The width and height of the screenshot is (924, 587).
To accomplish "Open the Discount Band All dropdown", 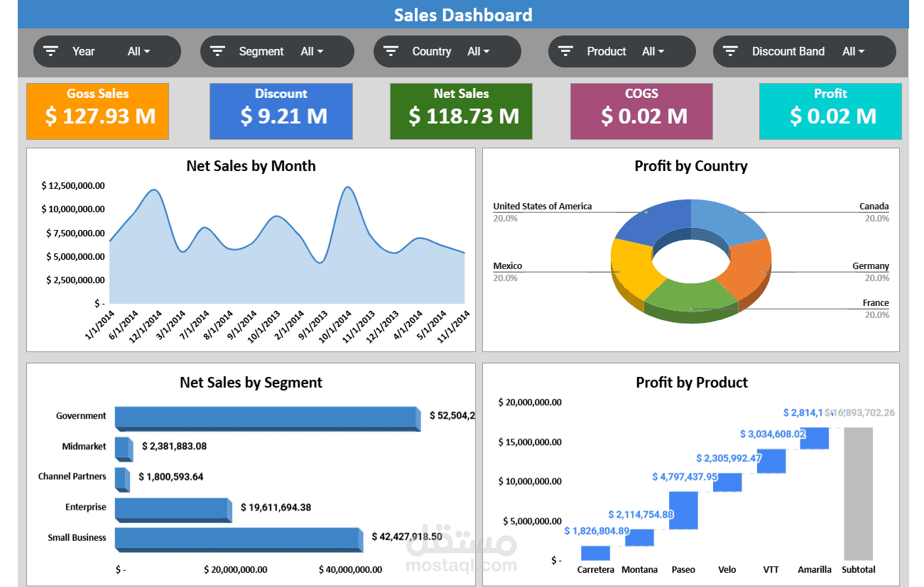I will point(854,51).
